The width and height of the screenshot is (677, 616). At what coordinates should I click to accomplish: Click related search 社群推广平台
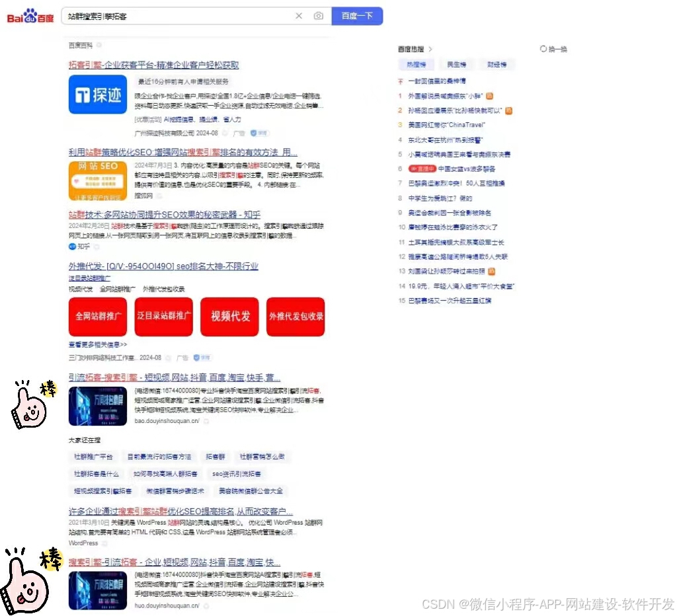(x=93, y=457)
